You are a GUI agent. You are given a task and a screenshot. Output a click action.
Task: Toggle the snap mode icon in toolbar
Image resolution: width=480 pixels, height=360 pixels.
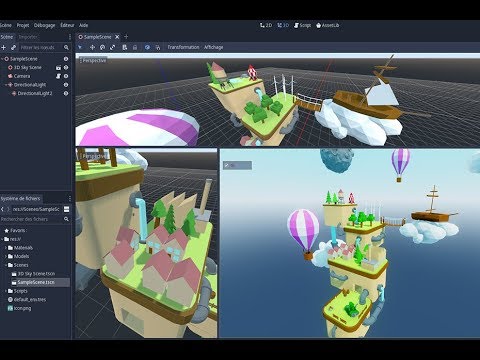[158, 47]
